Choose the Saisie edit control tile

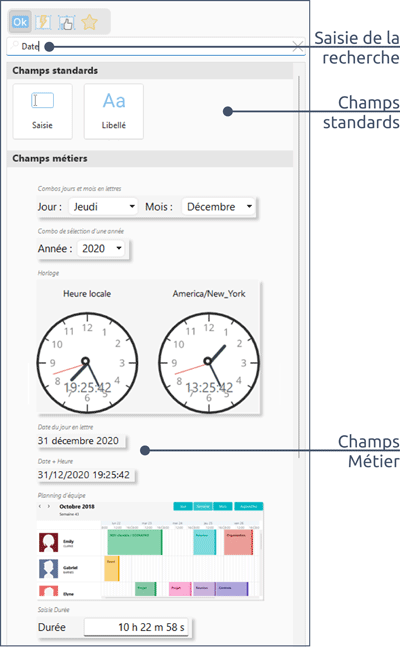(x=43, y=111)
